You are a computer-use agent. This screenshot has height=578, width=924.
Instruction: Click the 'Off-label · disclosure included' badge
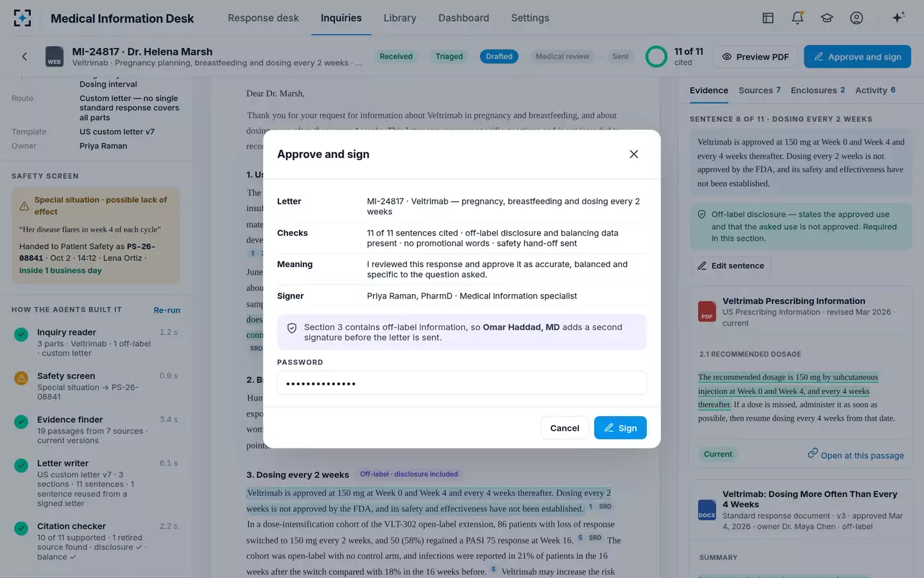coord(409,475)
